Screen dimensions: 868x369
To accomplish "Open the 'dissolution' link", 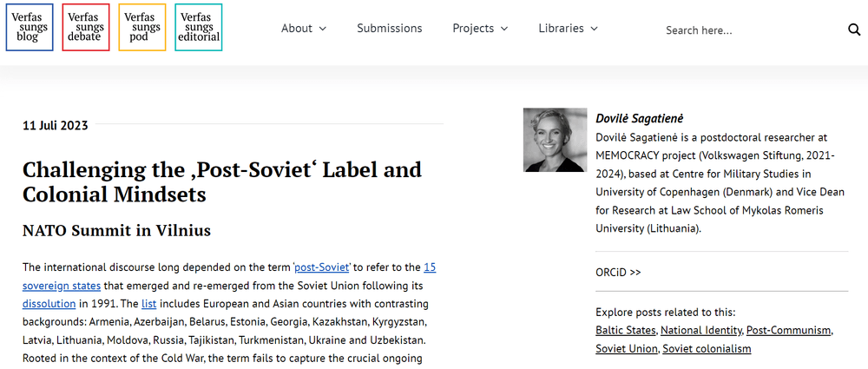I will pyautogui.click(x=49, y=304).
